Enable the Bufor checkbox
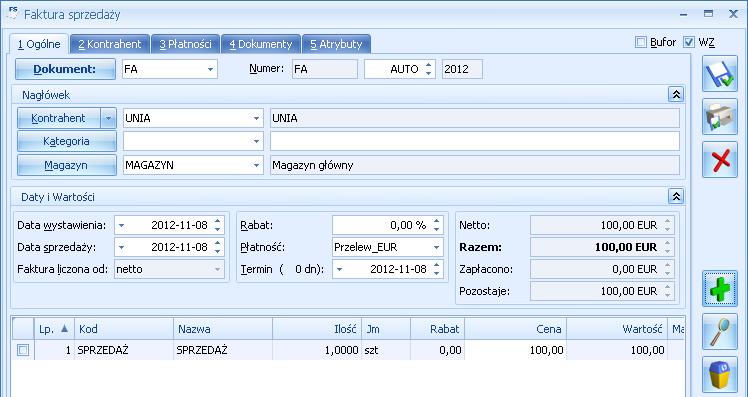Viewport: 748px width, 397px height. coord(641,42)
